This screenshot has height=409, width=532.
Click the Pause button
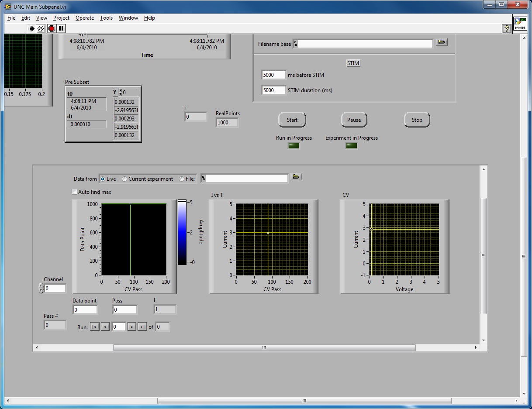point(354,120)
